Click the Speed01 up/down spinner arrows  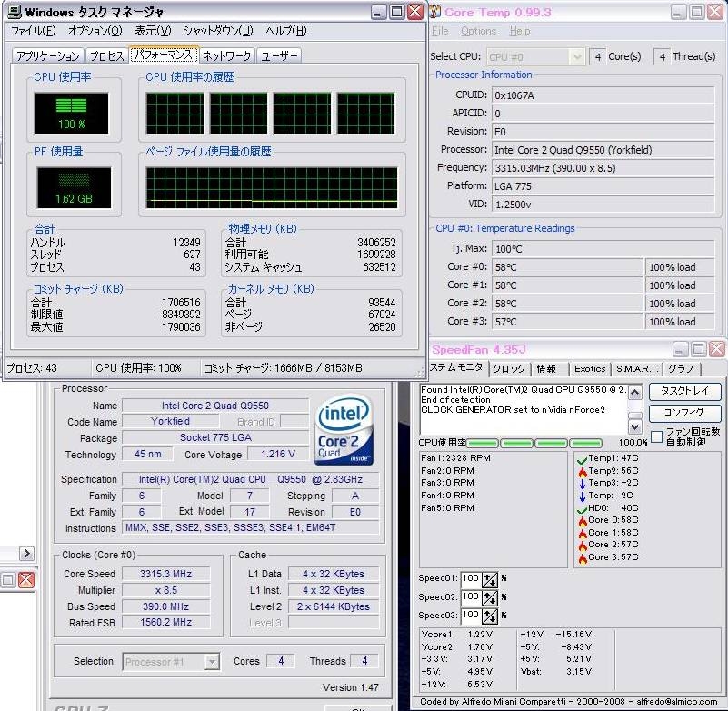click(490, 579)
